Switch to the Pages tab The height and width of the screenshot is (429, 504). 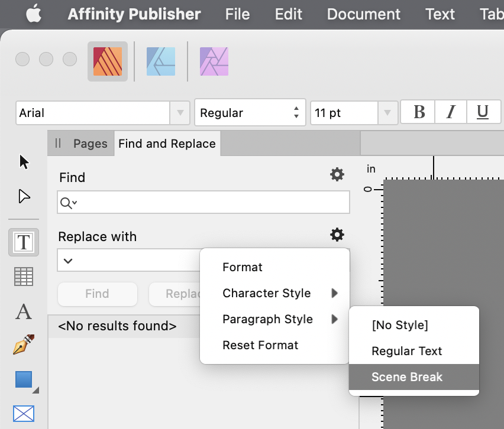tap(90, 144)
